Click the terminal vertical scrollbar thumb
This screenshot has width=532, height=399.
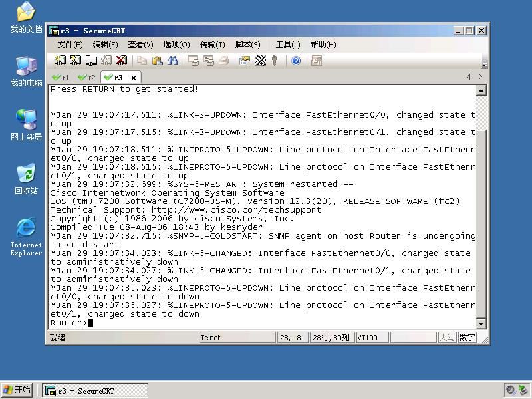(481, 224)
